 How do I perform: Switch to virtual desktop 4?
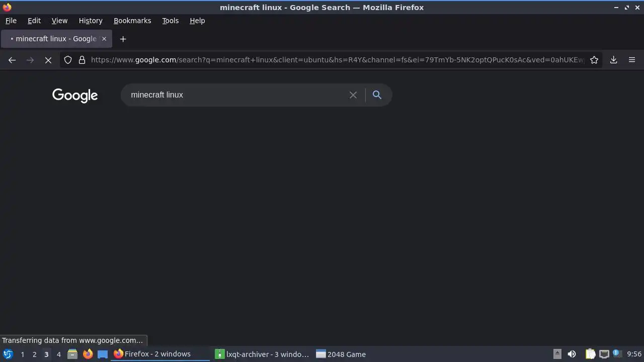(58, 354)
